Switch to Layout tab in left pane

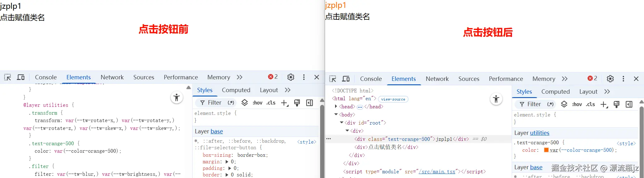(269, 90)
